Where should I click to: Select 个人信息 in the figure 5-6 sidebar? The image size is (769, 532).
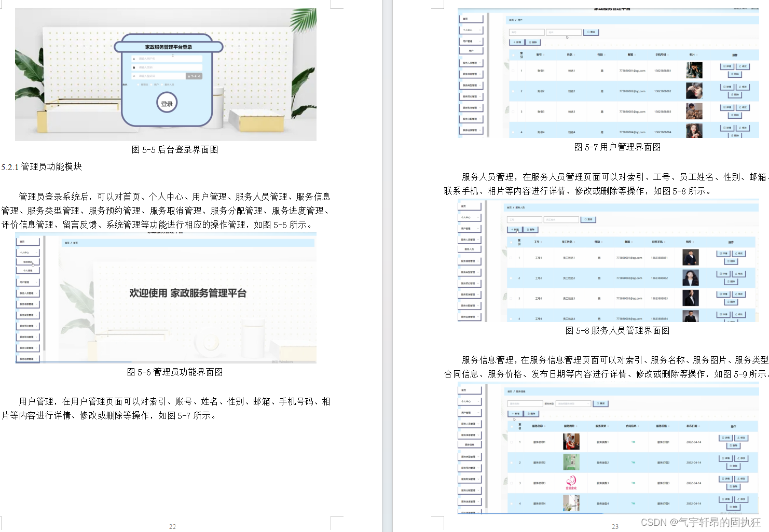[x=28, y=271]
